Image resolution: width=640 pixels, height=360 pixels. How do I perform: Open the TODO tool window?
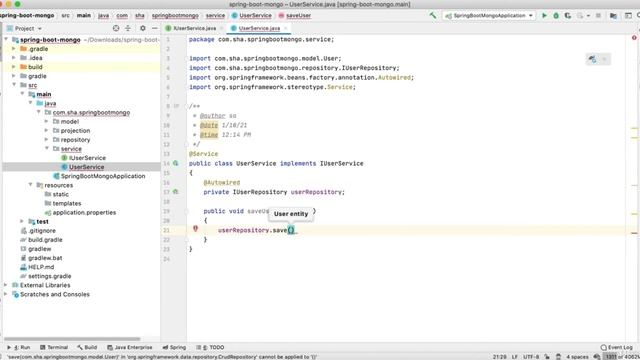pos(210,347)
